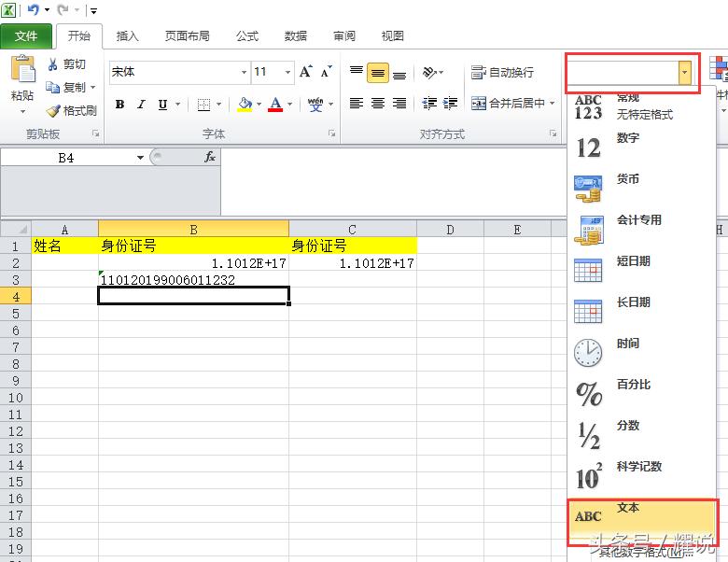728x562 pixels.
Task: Open the Name Box dropdown arrow
Action: pos(140,158)
